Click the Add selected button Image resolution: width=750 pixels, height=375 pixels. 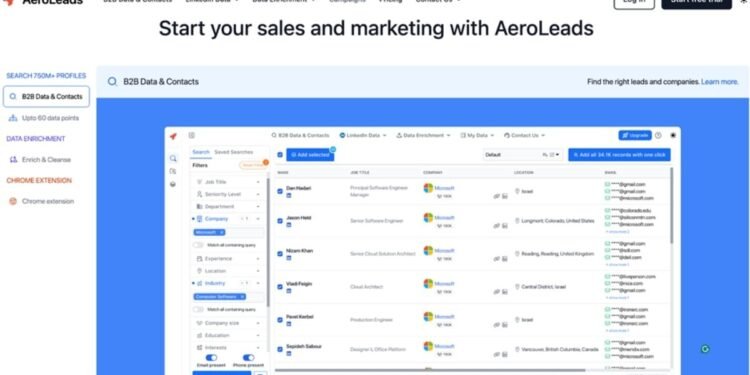[x=310, y=155]
